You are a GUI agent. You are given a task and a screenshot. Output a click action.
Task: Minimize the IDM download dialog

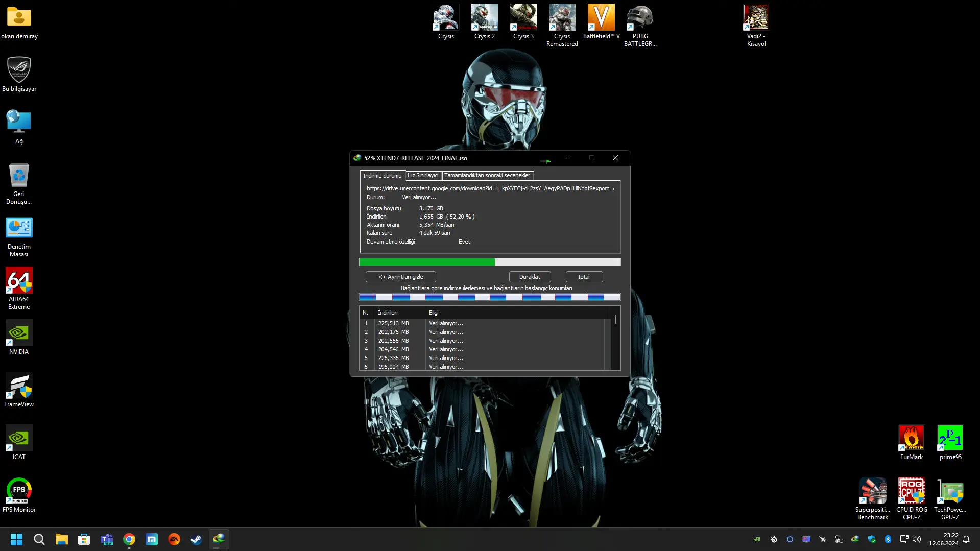click(x=568, y=158)
